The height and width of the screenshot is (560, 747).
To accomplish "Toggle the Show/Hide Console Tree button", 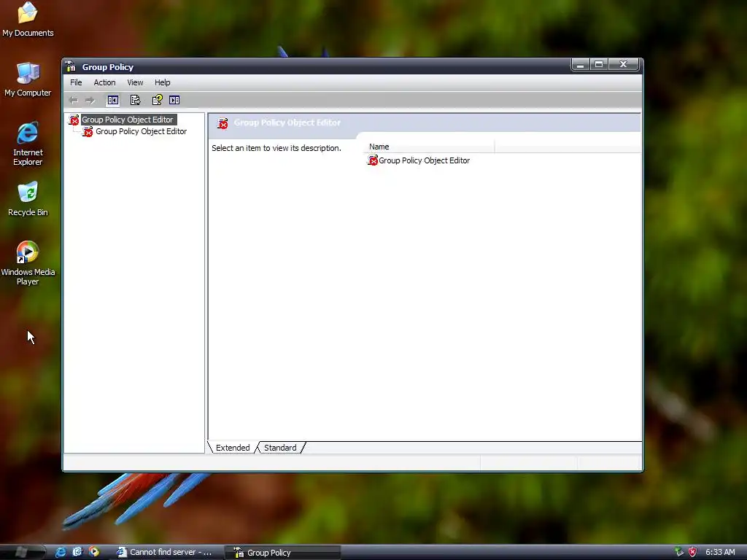I will 113,100.
